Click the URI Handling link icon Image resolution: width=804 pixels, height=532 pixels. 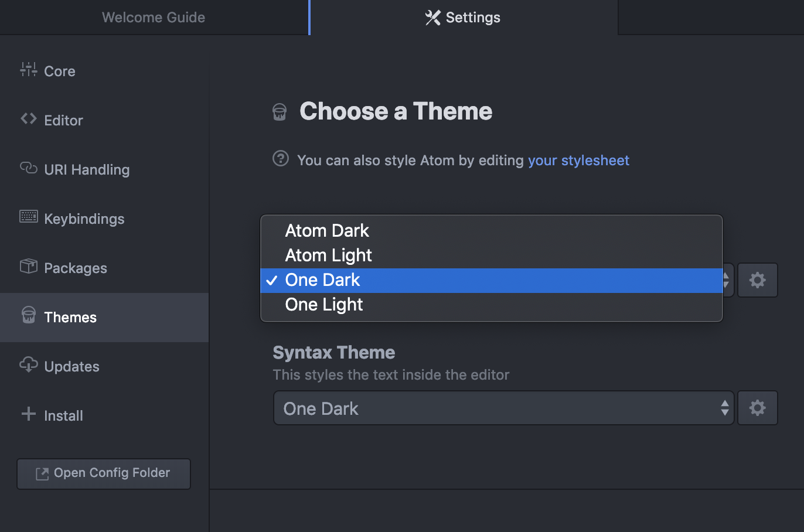click(x=28, y=168)
